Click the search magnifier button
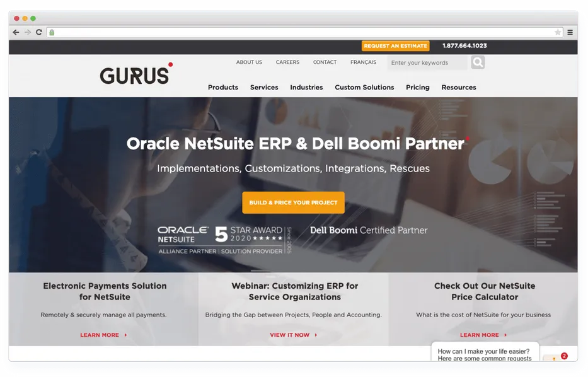Viewport: 588px width, 377px height. pyautogui.click(x=478, y=62)
